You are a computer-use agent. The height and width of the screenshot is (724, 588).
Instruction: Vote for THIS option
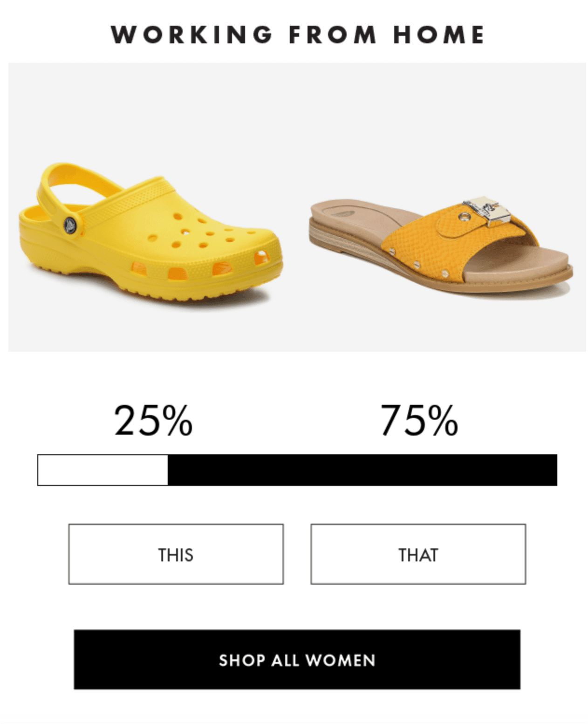point(176,554)
